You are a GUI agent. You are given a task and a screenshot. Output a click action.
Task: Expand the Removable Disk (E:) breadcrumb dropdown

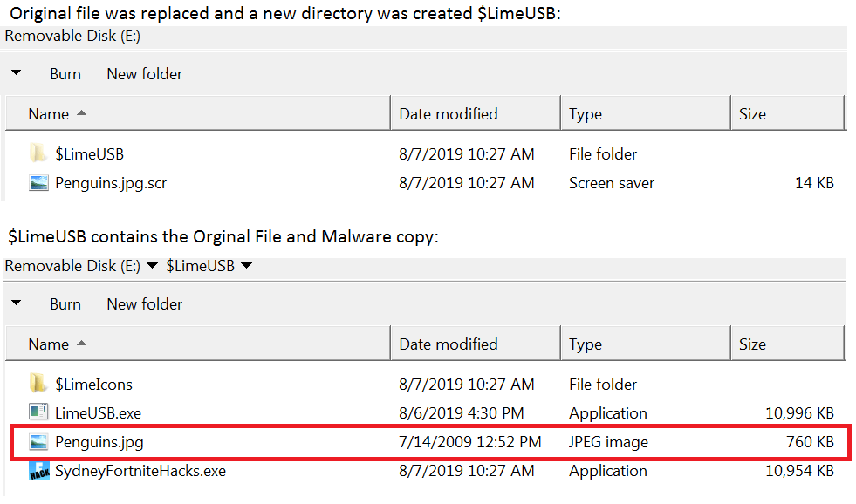(154, 267)
